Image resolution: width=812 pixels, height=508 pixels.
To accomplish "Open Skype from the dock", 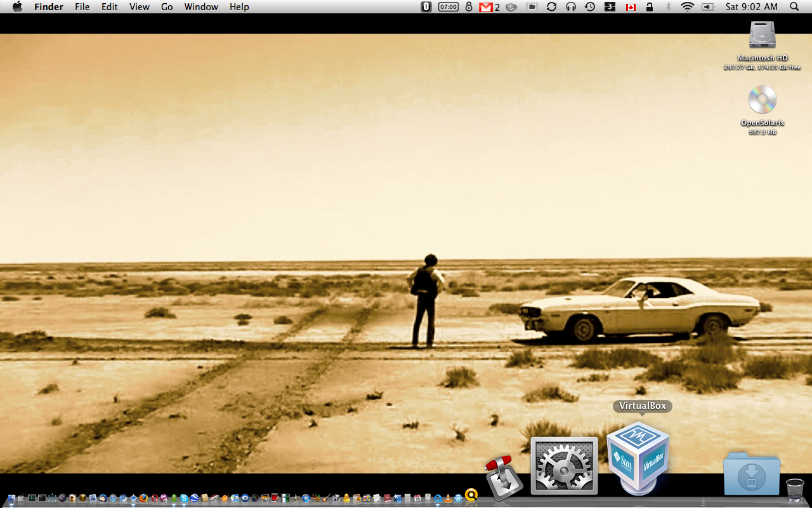I will coord(184,498).
